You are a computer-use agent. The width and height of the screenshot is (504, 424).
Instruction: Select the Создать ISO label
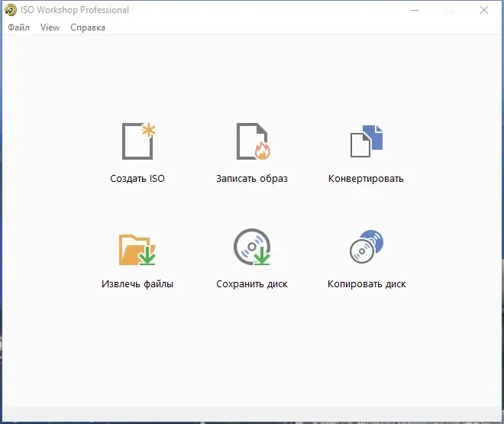coord(137,179)
